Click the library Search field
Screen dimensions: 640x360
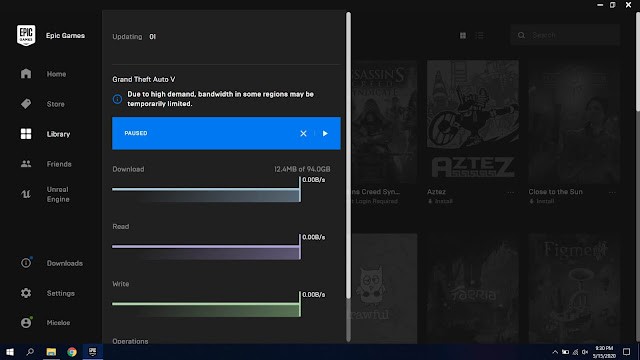click(565, 36)
